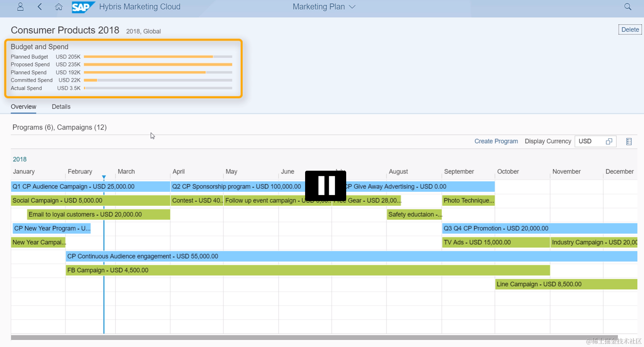
Task: Switch to the Overview tab
Action: click(x=23, y=107)
